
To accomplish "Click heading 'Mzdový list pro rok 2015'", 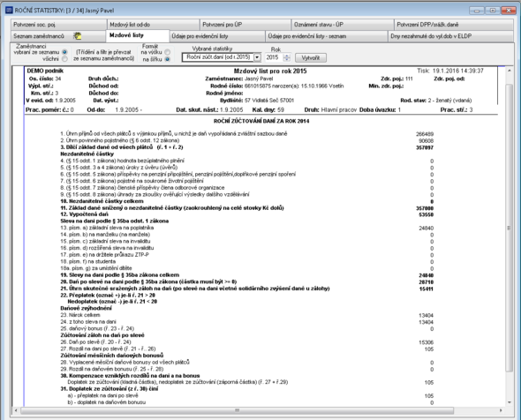I will [x=270, y=71].
